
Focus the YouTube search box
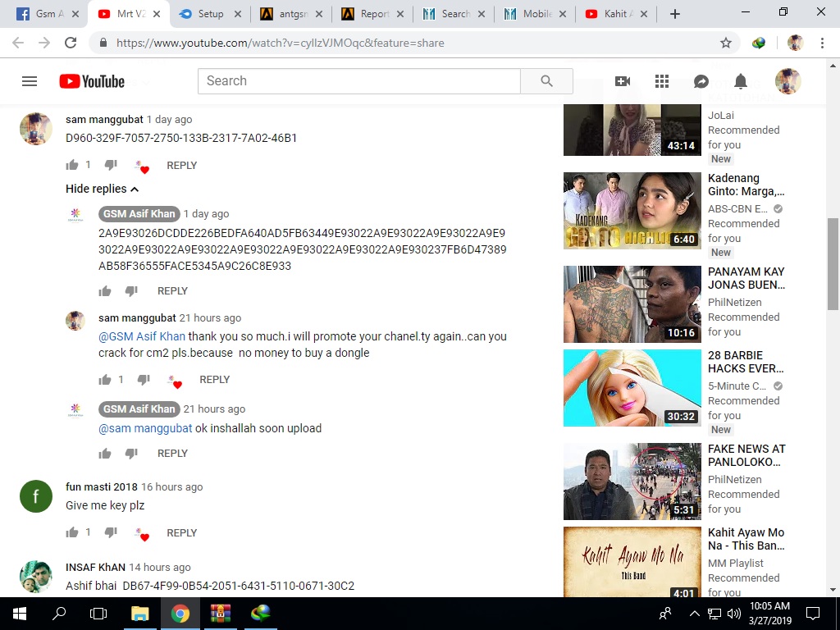(x=359, y=81)
